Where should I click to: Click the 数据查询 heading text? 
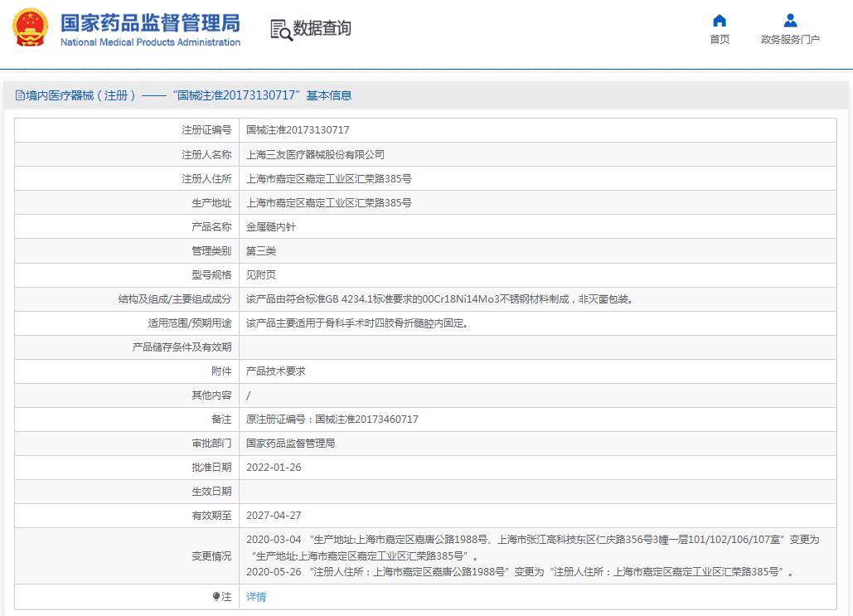(x=322, y=28)
